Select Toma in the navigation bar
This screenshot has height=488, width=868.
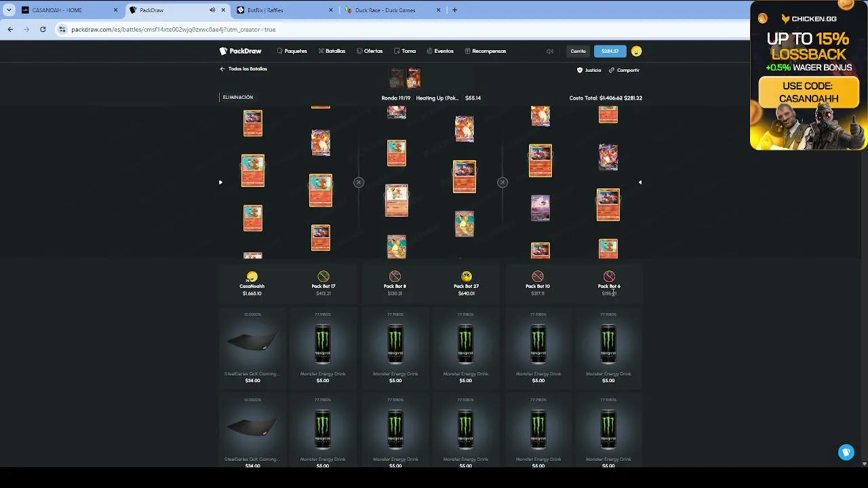point(405,51)
